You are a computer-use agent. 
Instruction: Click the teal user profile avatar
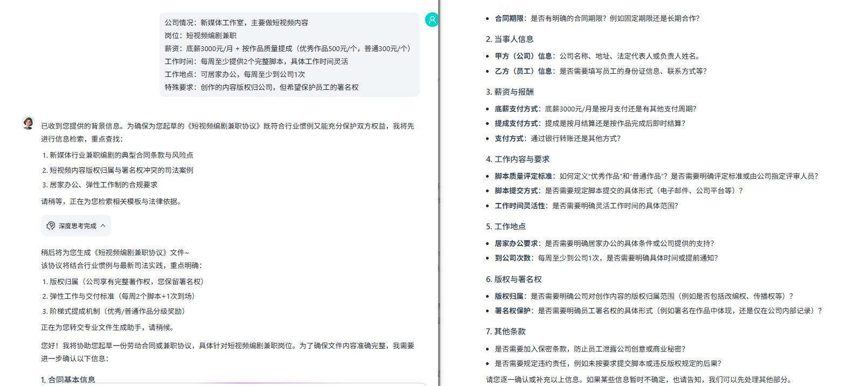(432, 20)
